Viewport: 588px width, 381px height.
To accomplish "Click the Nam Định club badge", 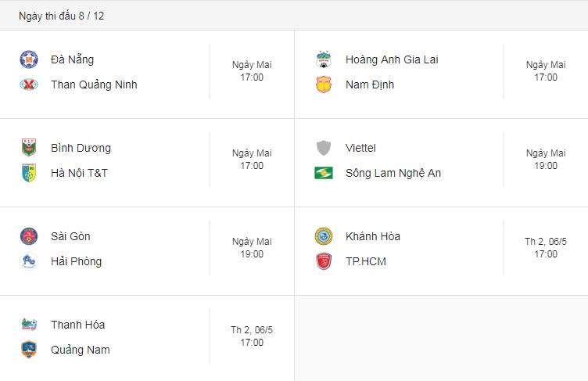I will click(323, 84).
